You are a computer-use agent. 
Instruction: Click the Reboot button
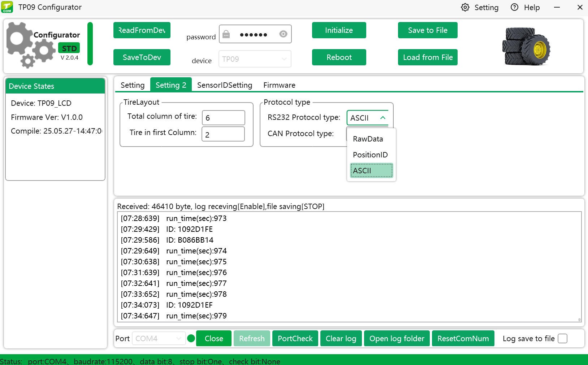tap(339, 57)
